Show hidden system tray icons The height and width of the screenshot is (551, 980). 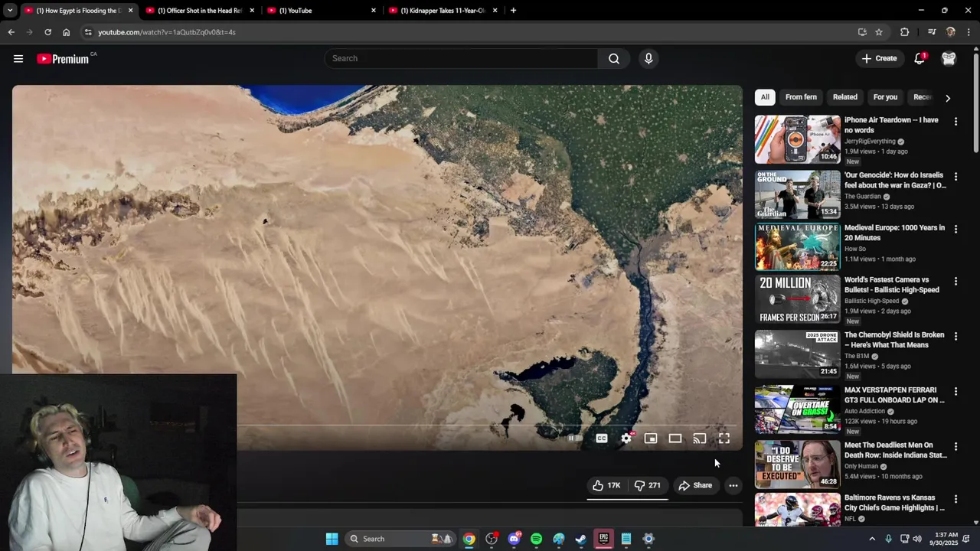coord(872,539)
